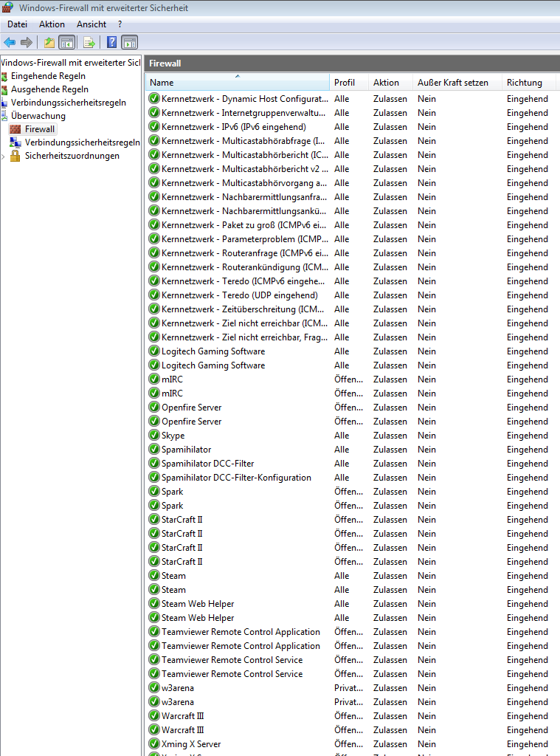560x756 pixels.
Task: Select Kernnetzwerk Zeitüberschreitung rule row
Action: point(243,309)
